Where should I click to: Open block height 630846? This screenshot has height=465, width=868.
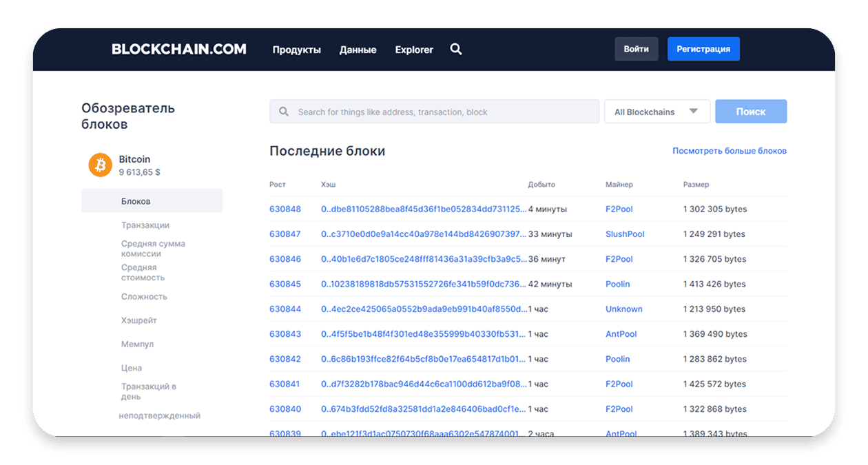(x=285, y=259)
